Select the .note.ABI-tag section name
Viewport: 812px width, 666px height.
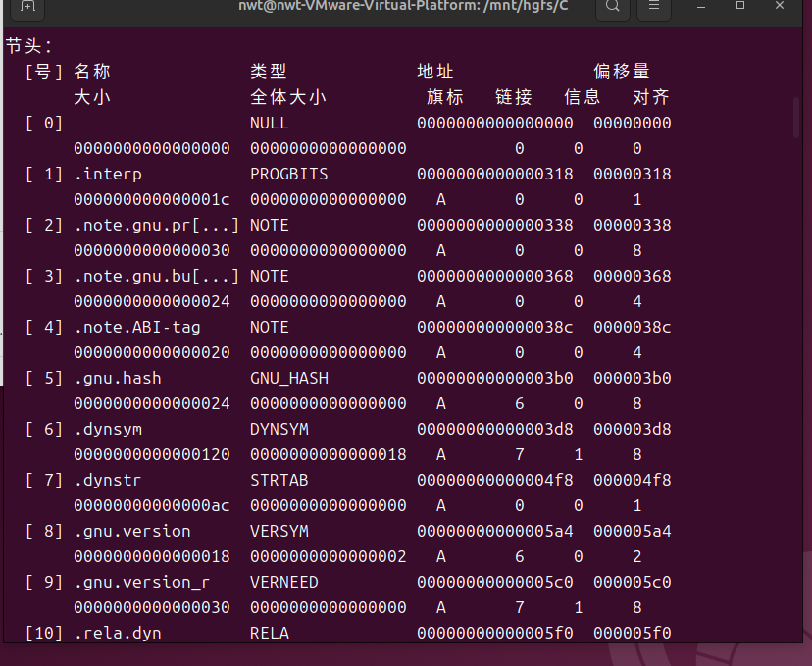(137, 328)
